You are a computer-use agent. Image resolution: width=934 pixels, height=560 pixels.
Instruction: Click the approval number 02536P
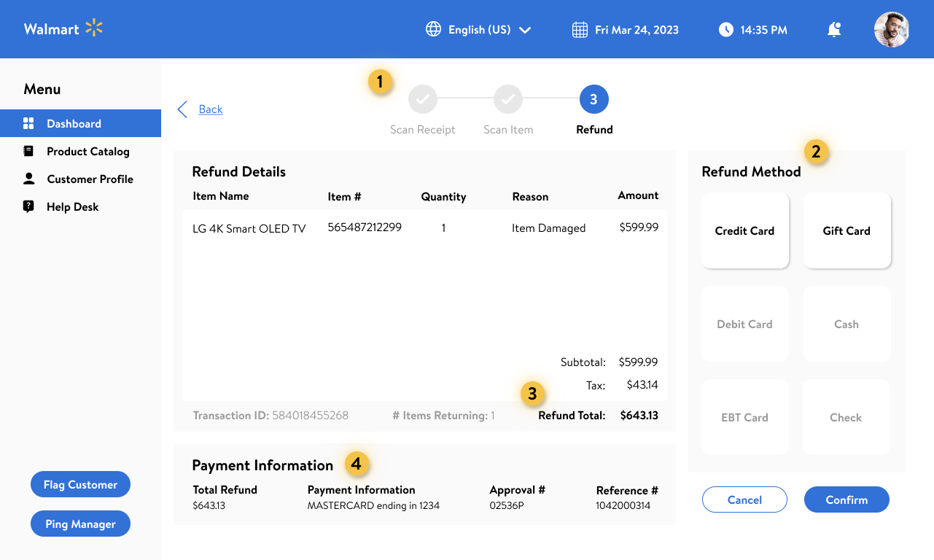click(506, 505)
